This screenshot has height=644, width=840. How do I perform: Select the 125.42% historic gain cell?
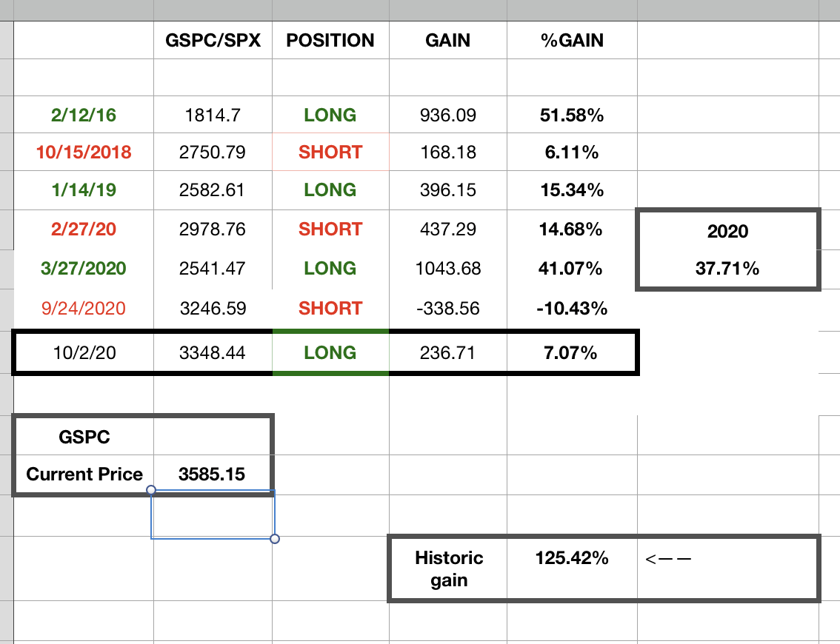point(572,558)
